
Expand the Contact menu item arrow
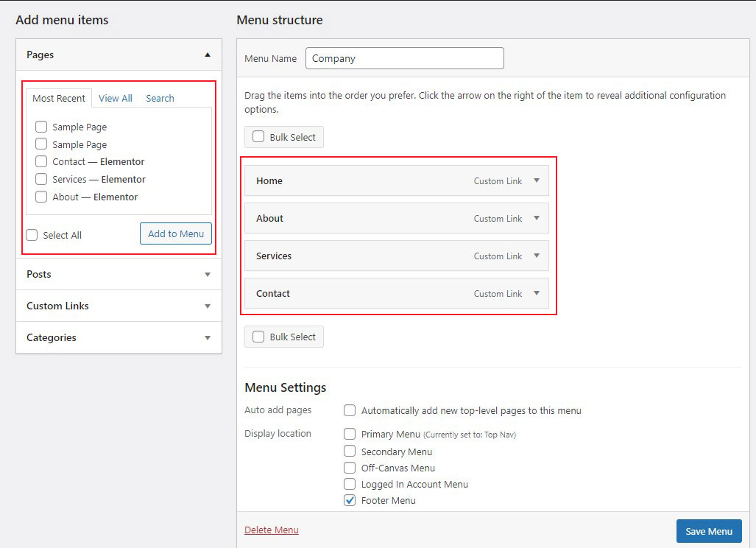536,293
